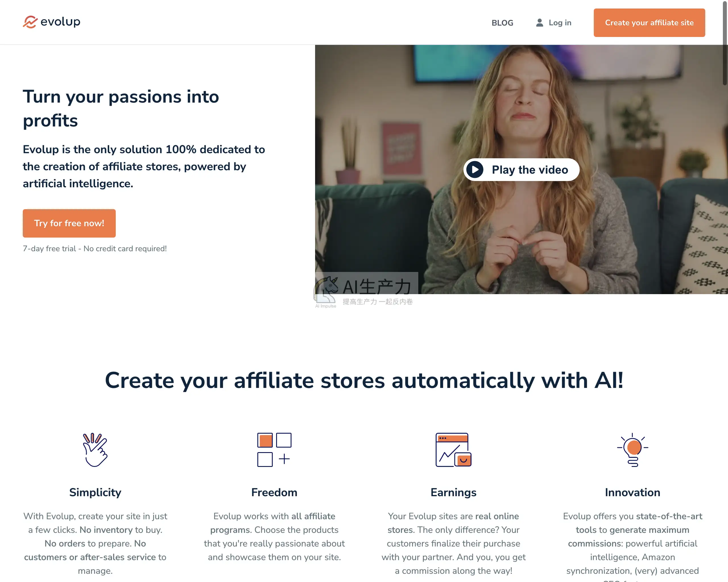Click the Innovation lightbulb icon

point(632,450)
